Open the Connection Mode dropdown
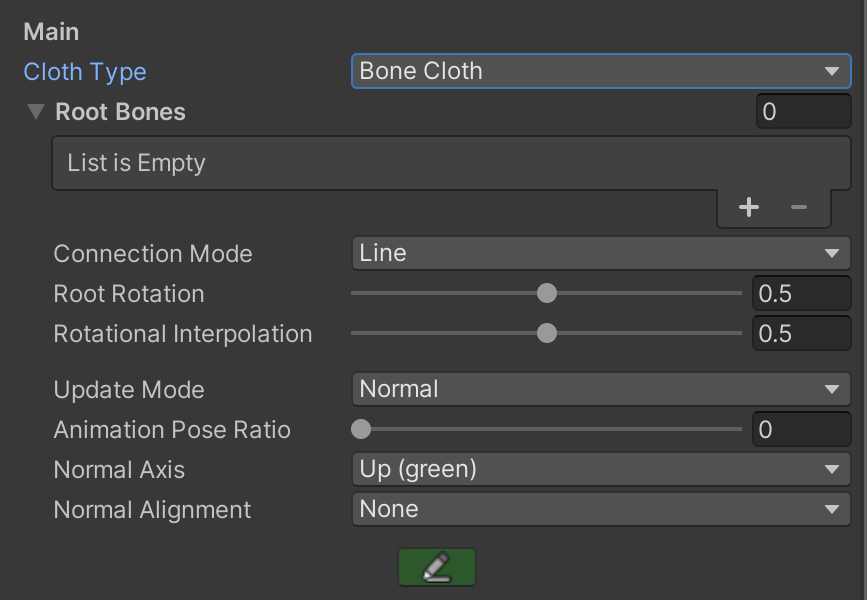The image size is (867, 600). (600, 253)
